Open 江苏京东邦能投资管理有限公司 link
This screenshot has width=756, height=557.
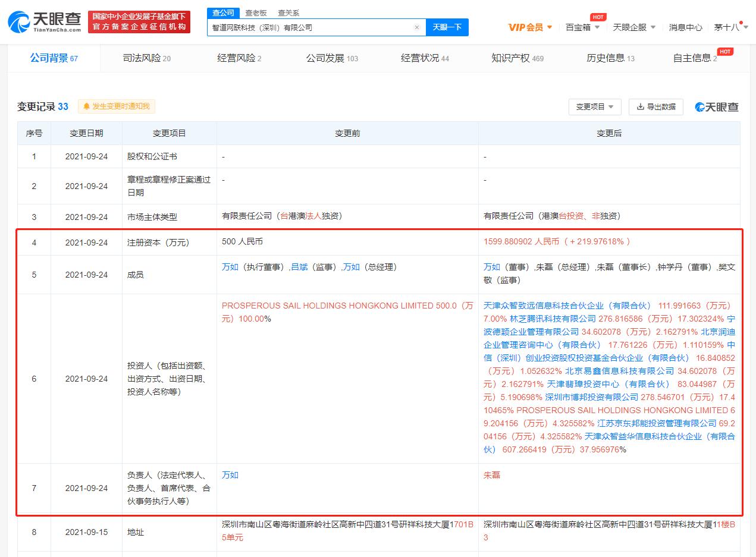[655, 423]
